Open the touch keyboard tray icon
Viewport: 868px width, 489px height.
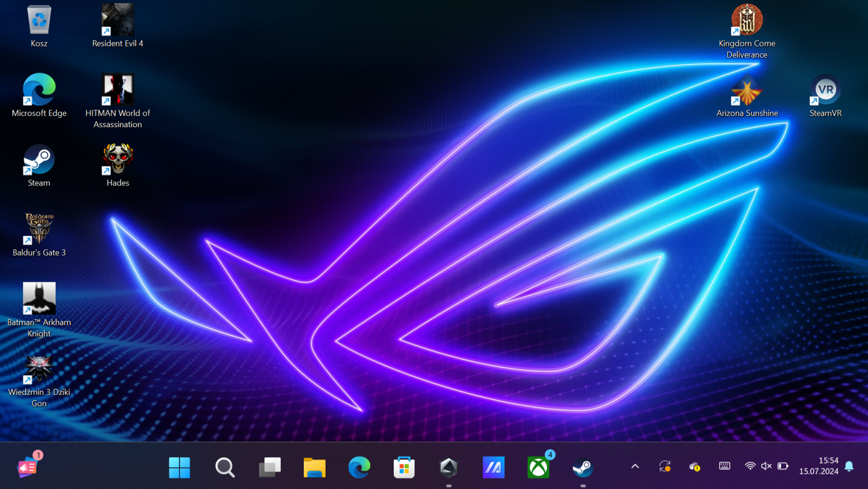724,466
